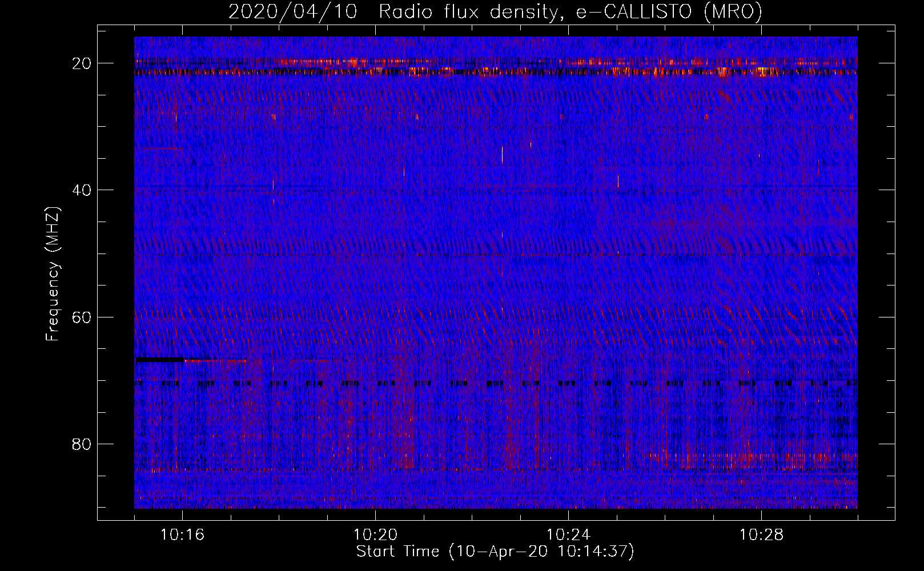Viewport: 924px width, 571px height.
Task: Click the 'Frequency (MHZ)' y-axis label
Action: (53, 274)
